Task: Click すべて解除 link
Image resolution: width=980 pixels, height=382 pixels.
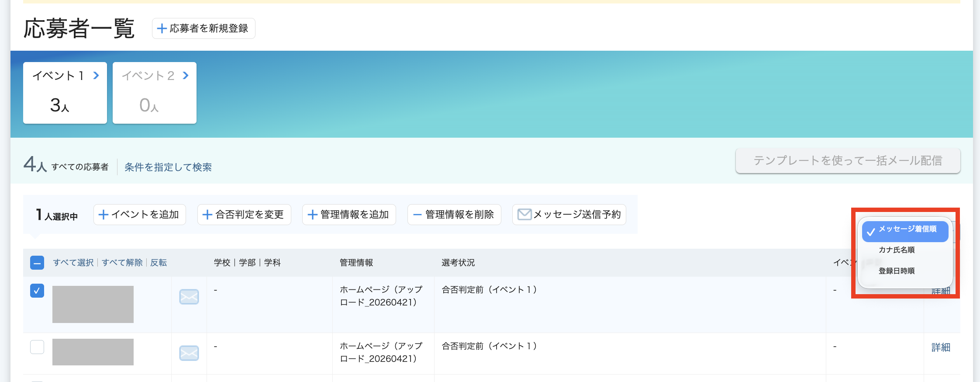Action: pos(122,263)
